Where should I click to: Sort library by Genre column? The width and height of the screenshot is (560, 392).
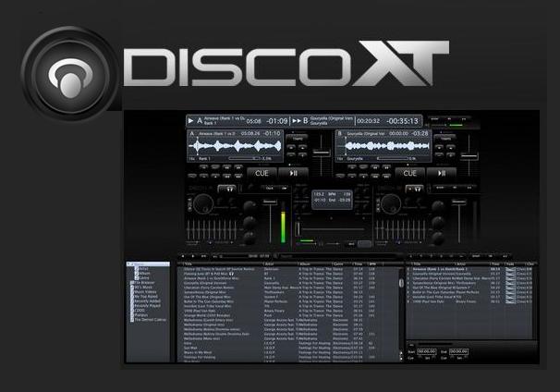(x=342, y=264)
